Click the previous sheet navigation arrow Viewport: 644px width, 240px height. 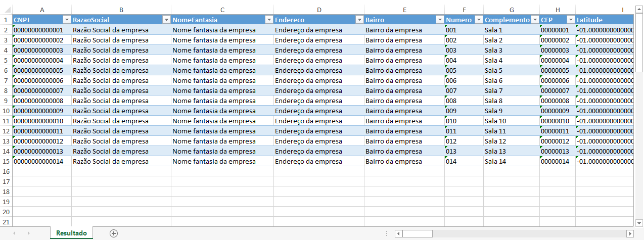14,233
